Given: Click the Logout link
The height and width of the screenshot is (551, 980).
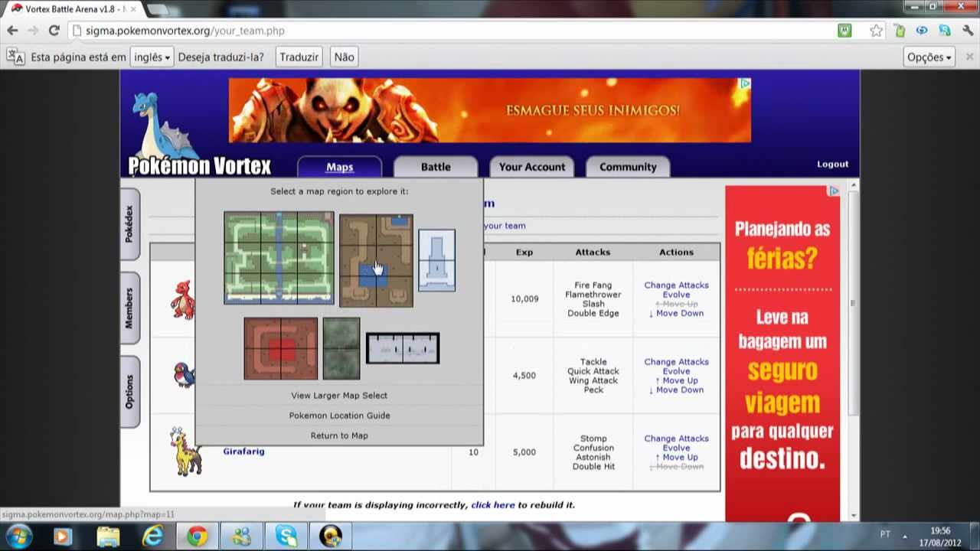Looking at the screenshot, I should [x=832, y=164].
